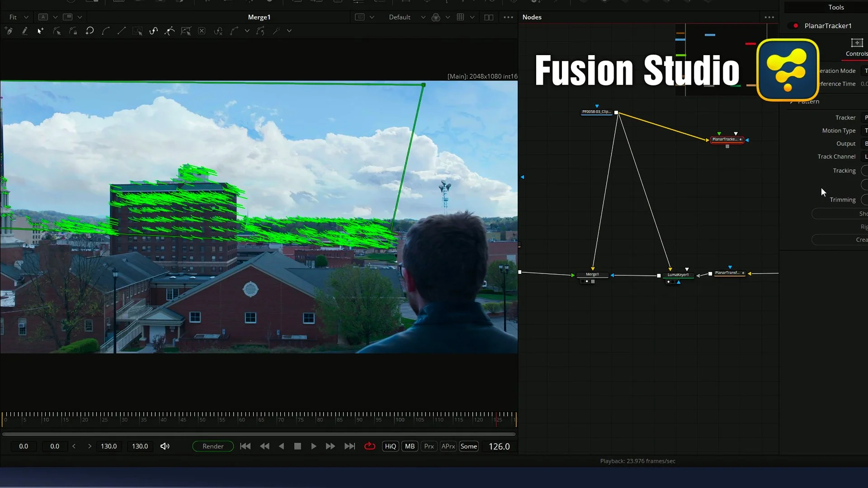Toggle HiQ high quality mode
This screenshot has height=488, width=868.
pos(391,446)
